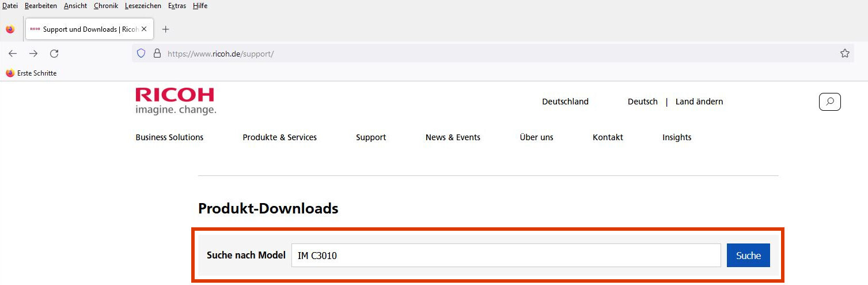Open the Support navigation item
Screen dimensions: 868x285
371,137
